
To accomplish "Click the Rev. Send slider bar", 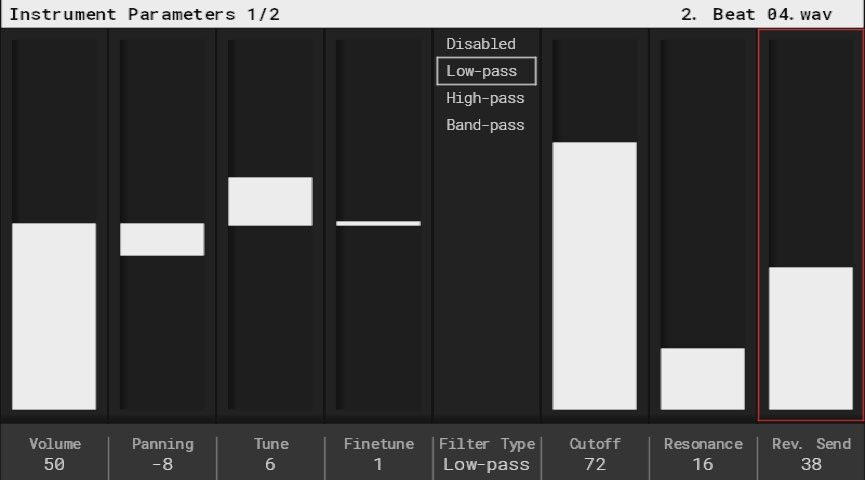I will [810, 338].
